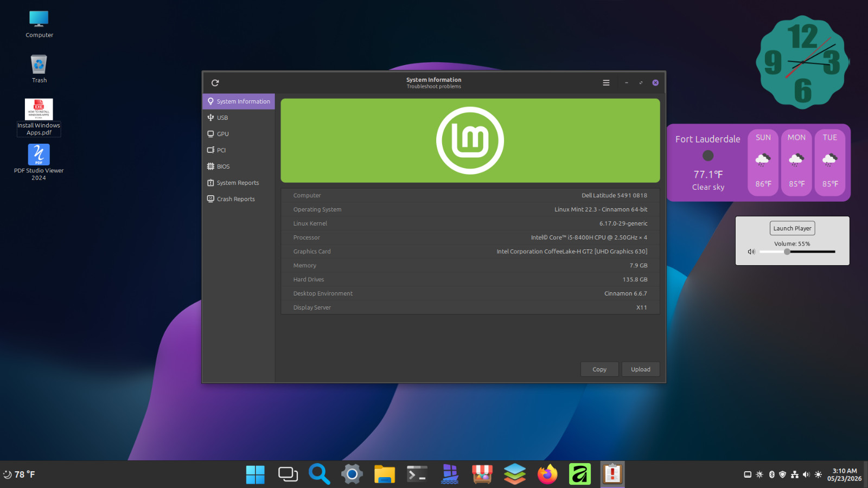Click the SUN forecast card
The image size is (868, 488).
tap(763, 162)
